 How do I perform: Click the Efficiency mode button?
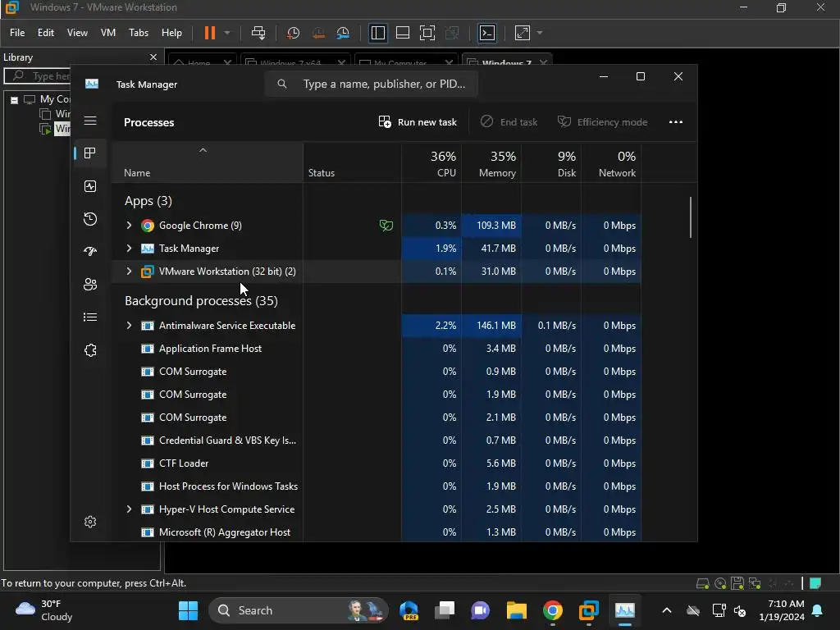coord(603,122)
